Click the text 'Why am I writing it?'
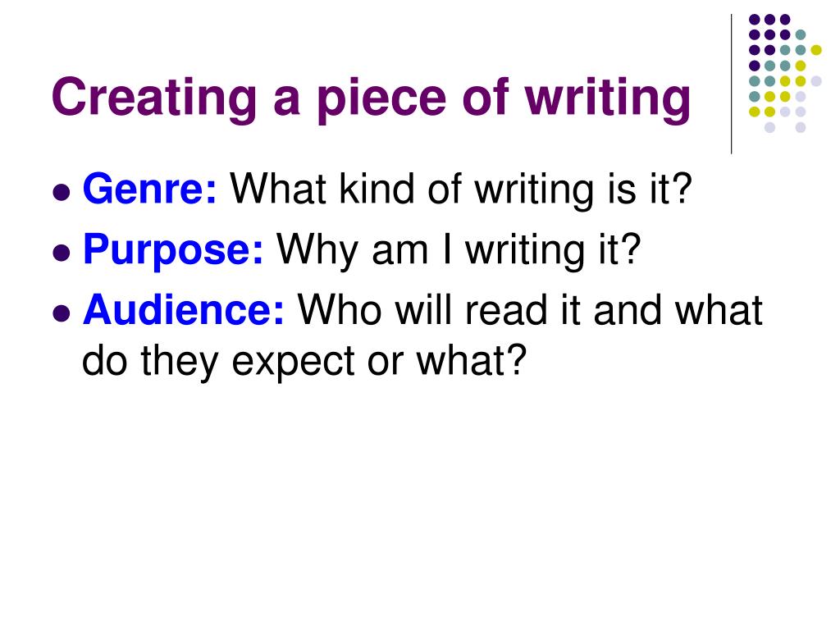The height and width of the screenshot is (630, 840). point(459,251)
